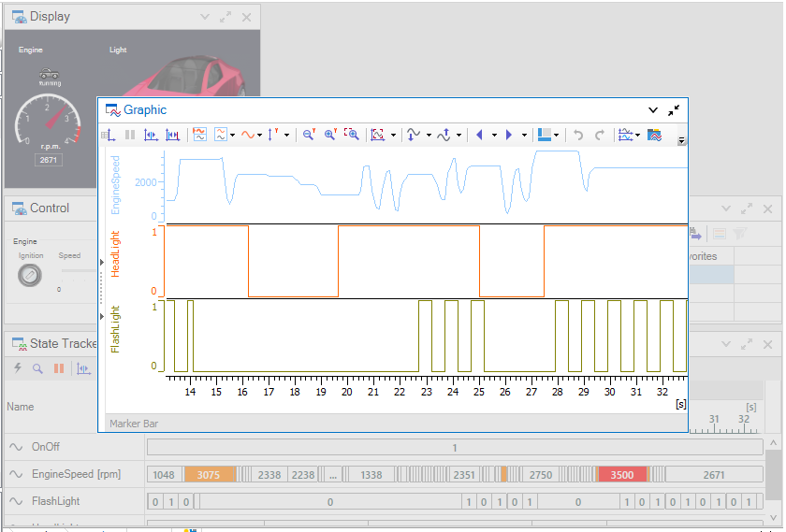Click the blue left arrow navigation icon
The width and height of the screenshot is (786, 532).
pyautogui.click(x=479, y=135)
